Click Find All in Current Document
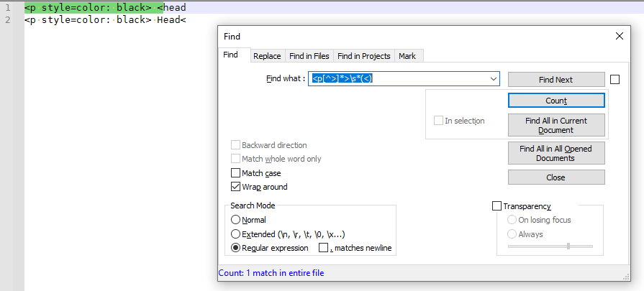This screenshot has width=644, height=291. pyautogui.click(x=556, y=125)
